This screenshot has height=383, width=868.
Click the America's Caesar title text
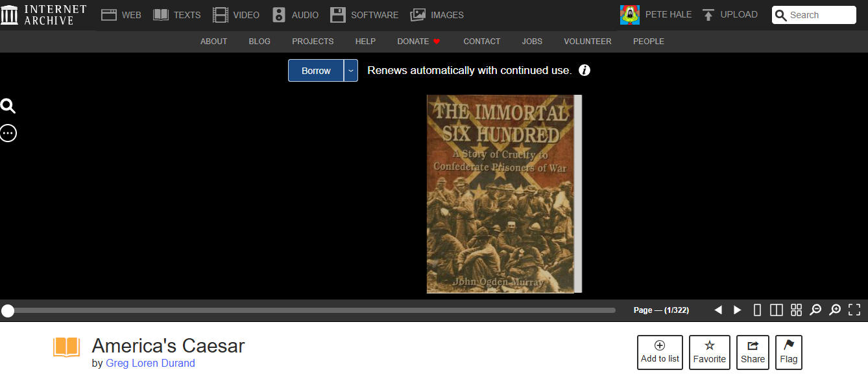click(x=168, y=345)
